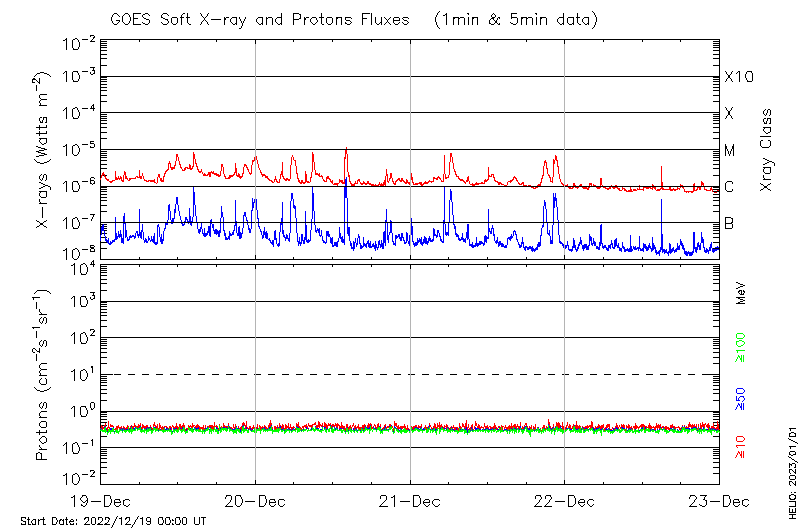800x530 pixels.
Task: Click the 'Start Date: 2022/12/19 00:00 UT' text
Action: point(113,521)
